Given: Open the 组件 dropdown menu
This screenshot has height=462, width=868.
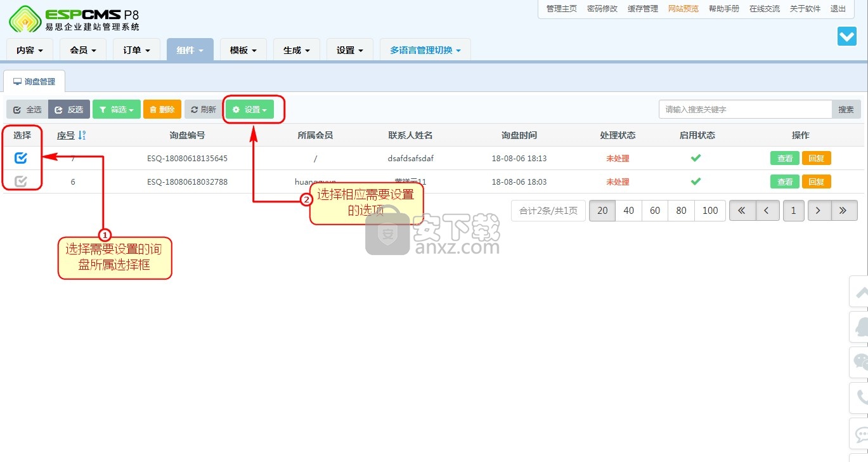Looking at the screenshot, I should [190, 50].
